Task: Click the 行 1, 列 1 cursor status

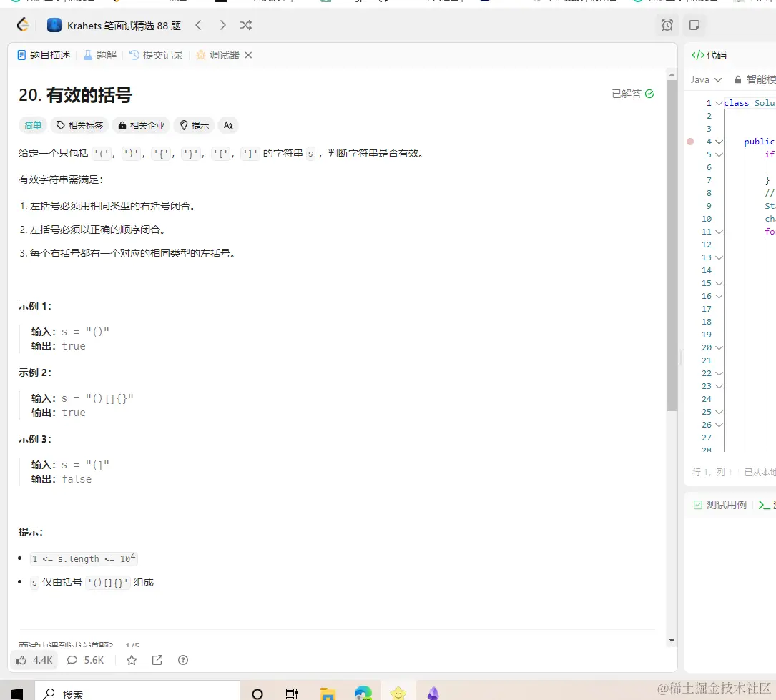Action: [x=712, y=473]
